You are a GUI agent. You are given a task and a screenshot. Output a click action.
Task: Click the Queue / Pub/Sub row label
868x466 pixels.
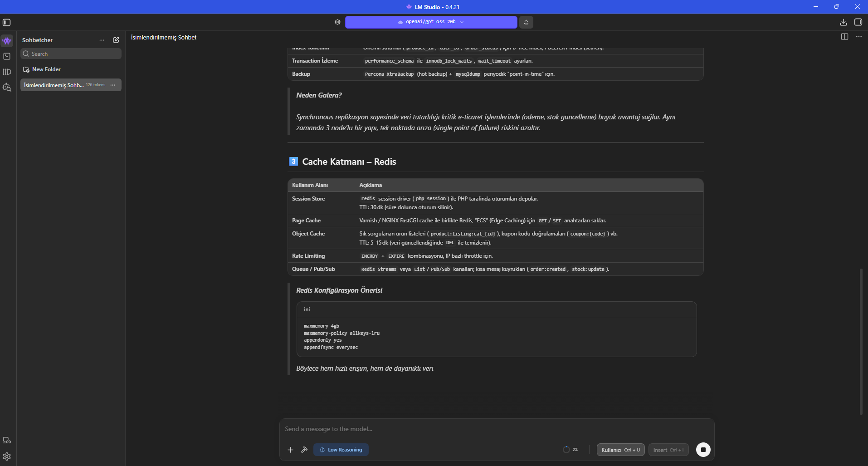tap(313, 269)
